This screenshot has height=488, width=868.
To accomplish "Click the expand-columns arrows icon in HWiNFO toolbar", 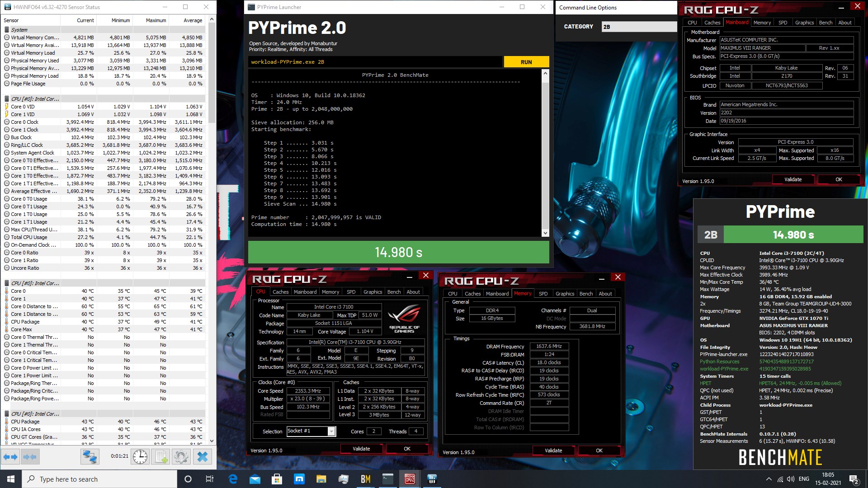I will click(10, 457).
